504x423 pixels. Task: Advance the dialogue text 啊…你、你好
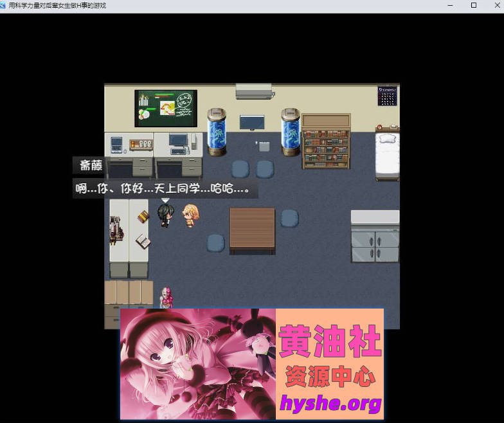click(165, 188)
